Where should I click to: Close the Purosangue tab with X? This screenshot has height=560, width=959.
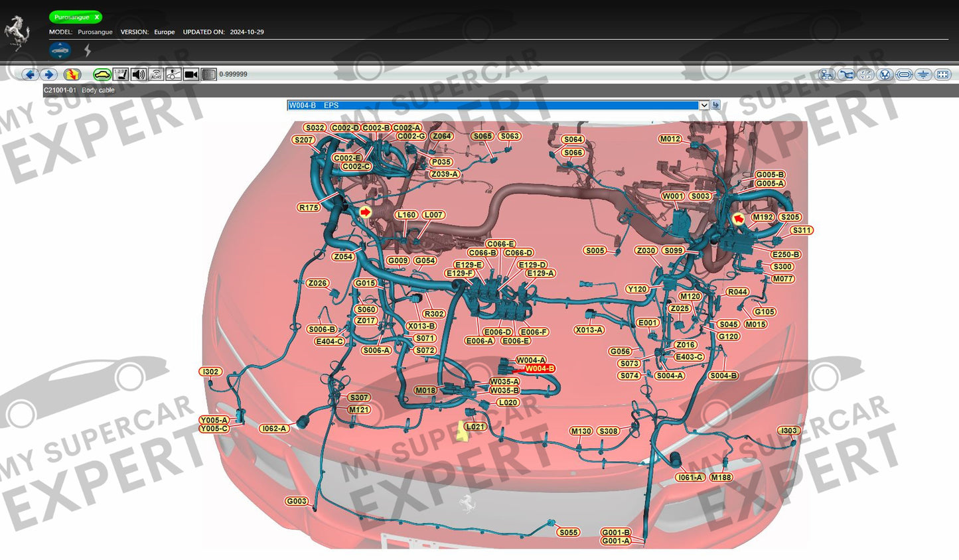[x=97, y=17]
